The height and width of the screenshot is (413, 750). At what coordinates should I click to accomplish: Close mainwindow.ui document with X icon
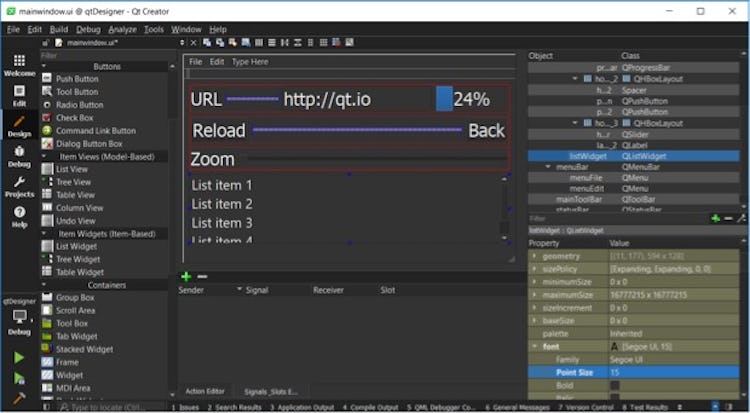(193, 43)
